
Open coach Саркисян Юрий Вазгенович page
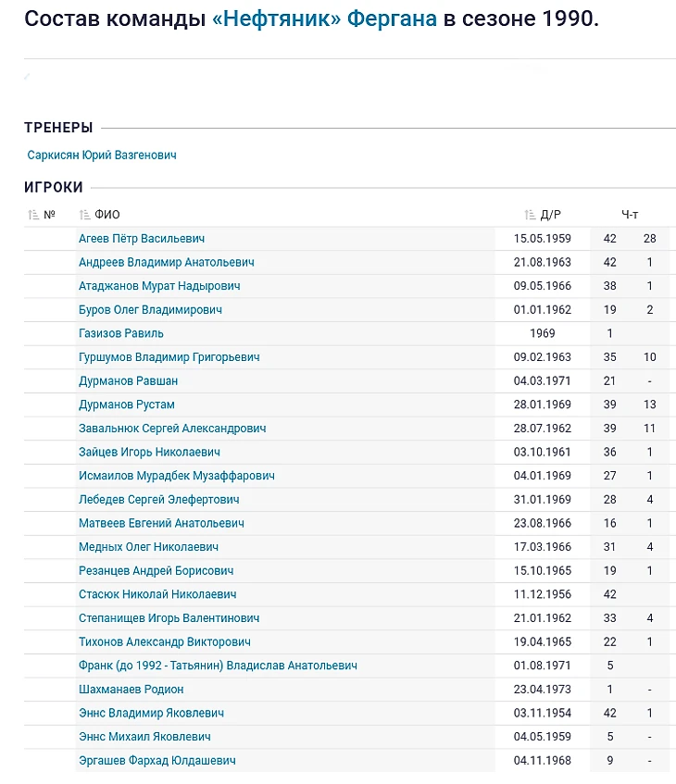point(102,156)
